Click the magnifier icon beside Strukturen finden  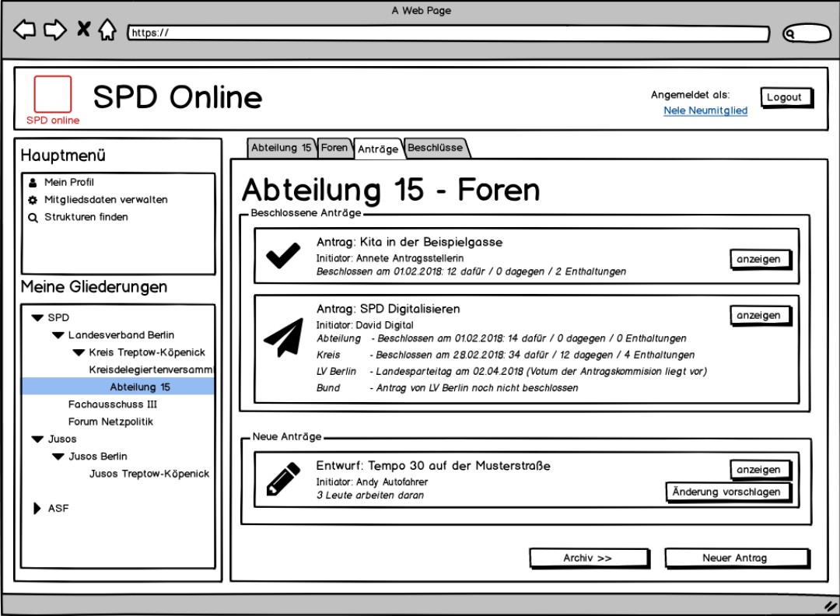33,218
